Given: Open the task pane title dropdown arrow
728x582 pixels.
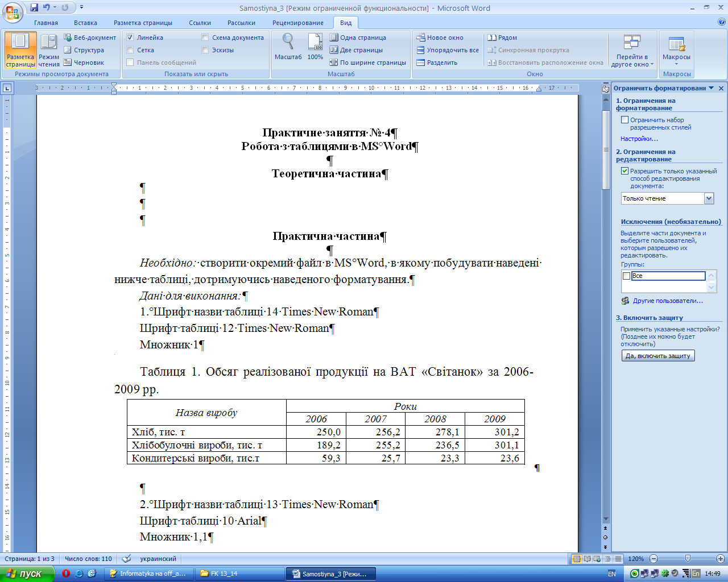Looking at the screenshot, I should 712,88.
